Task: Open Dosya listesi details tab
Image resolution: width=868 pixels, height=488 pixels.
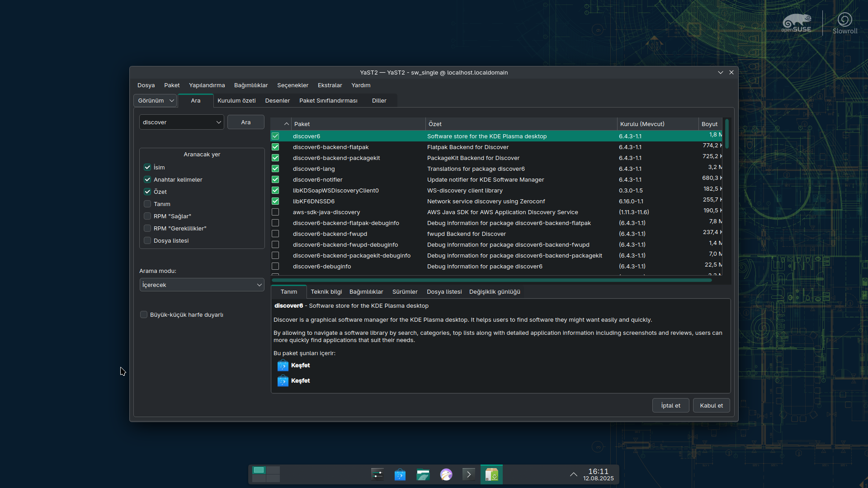Action: coord(444,291)
